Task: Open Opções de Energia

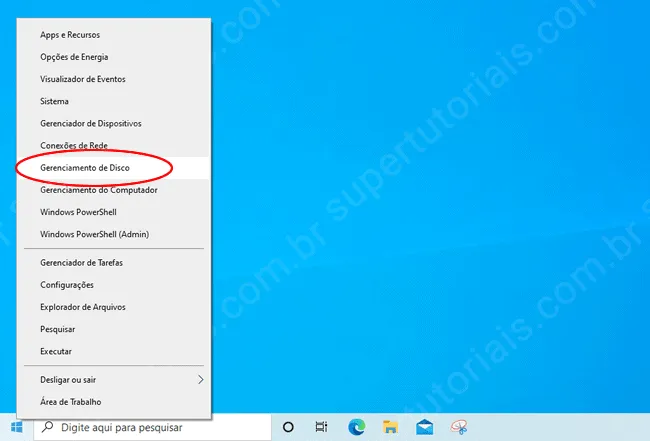Action: click(x=114, y=57)
